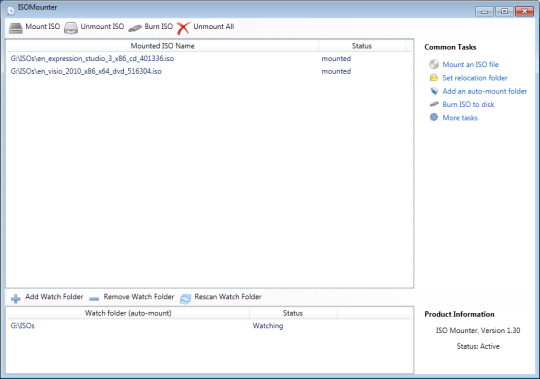This screenshot has height=379, width=540.
Task: Click the Remove Watch Folder label
Action: pyautogui.click(x=139, y=297)
